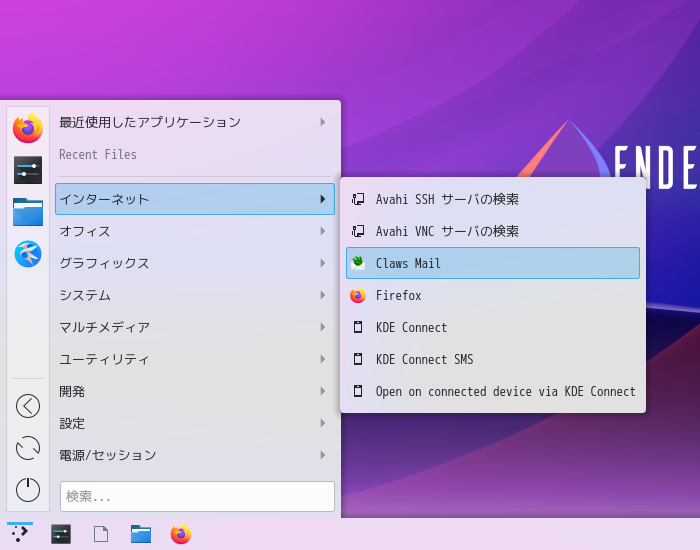The width and height of the screenshot is (700, 550).
Task: Launch Claws Mail
Action: pos(493,263)
